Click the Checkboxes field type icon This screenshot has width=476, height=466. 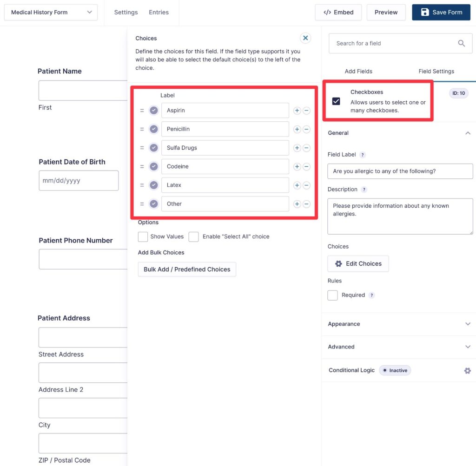click(336, 100)
